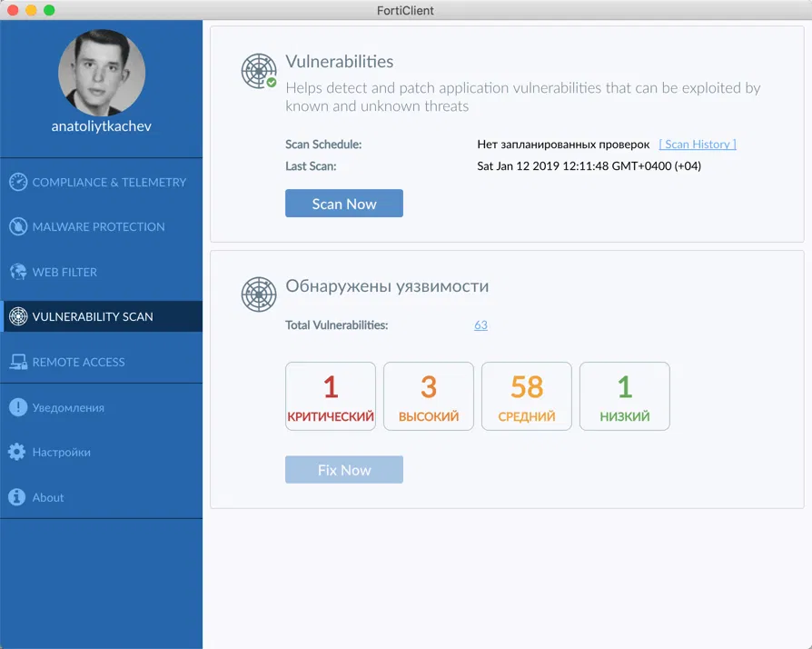Open the Scan History link
The image size is (812, 649).
click(x=697, y=145)
